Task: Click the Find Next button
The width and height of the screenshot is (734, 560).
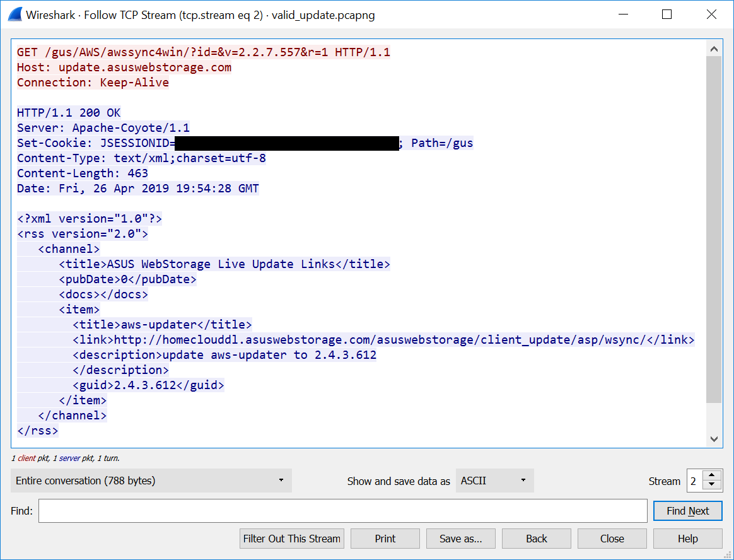Action: click(x=687, y=511)
